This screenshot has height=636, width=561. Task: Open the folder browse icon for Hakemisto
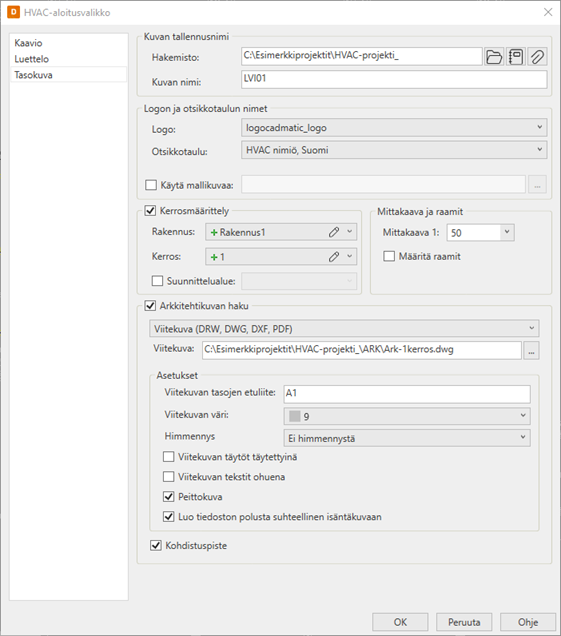point(494,57)
